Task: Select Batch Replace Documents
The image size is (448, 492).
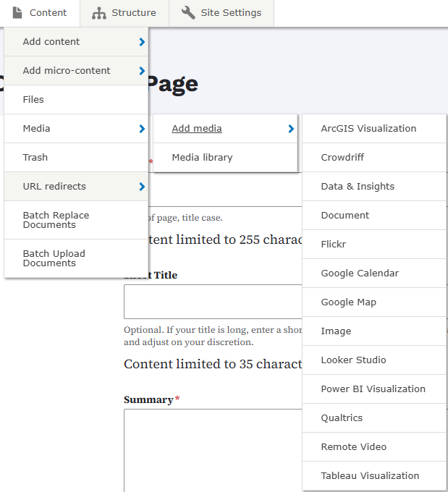Action: 56,220
